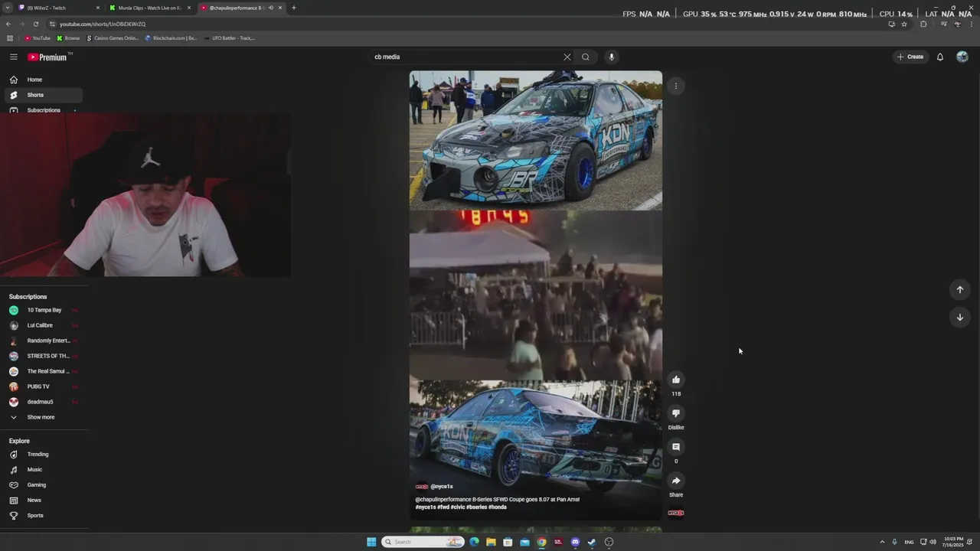Share this short
This screenshot has width=980, height=551.
tap(676, 481)
